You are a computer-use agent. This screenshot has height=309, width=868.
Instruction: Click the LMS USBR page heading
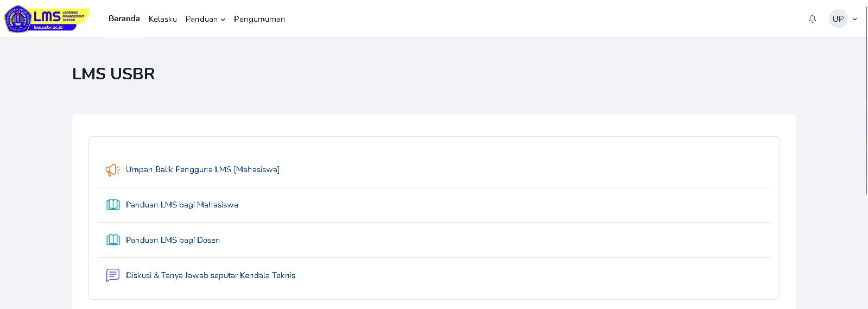pyautogui.click(x=113, y=74)
